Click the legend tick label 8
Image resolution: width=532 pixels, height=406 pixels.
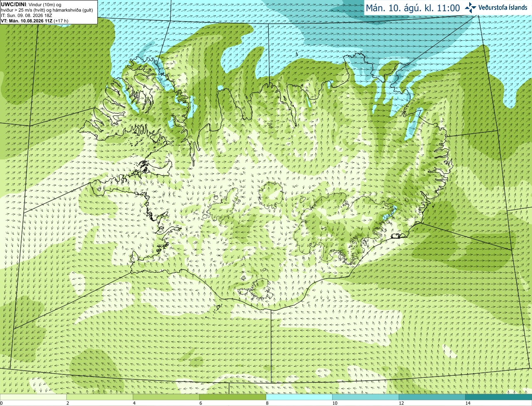tap(267, 403)
